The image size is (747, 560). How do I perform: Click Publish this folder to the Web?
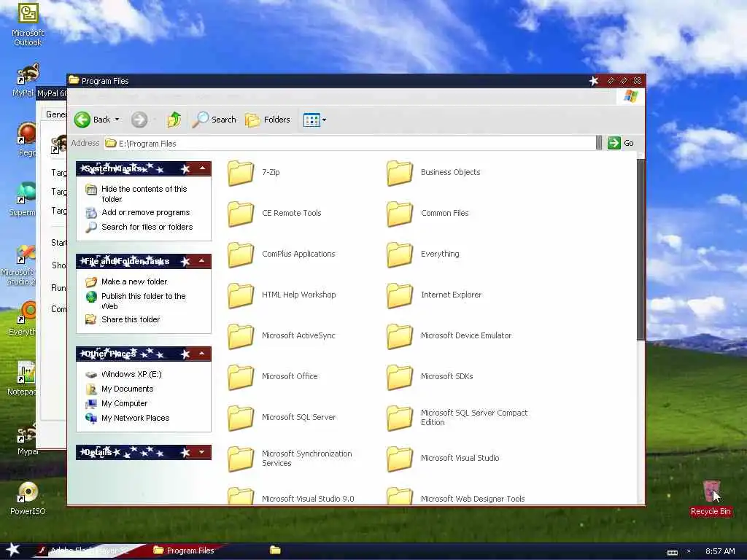tap(143, 301)
